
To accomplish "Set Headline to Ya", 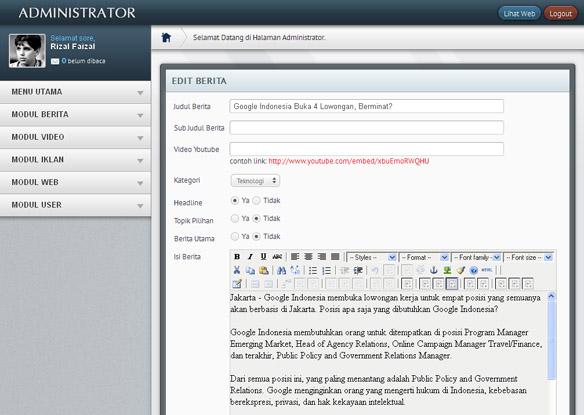I will (x=235, y=200).
